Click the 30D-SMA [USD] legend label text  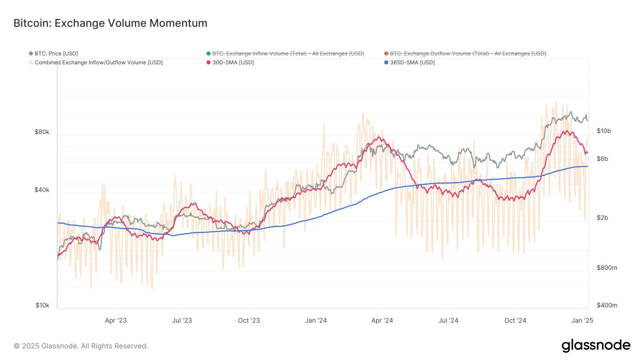(x=232, y=62)
